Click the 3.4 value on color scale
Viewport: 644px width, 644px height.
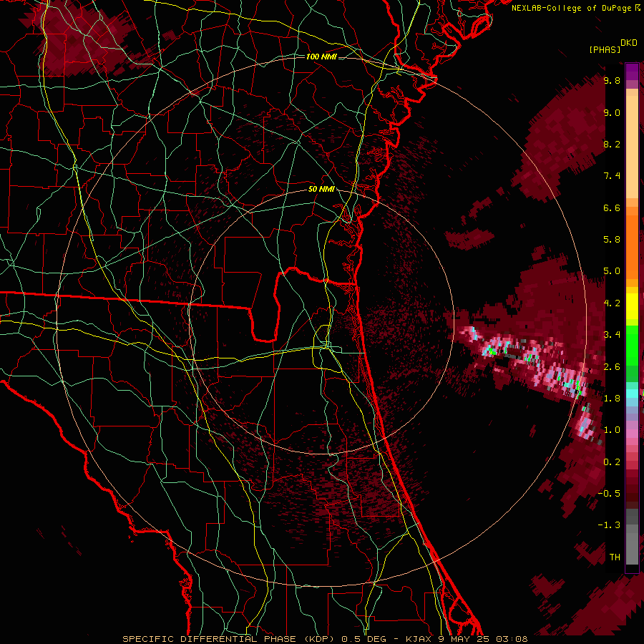coord(612,335)
